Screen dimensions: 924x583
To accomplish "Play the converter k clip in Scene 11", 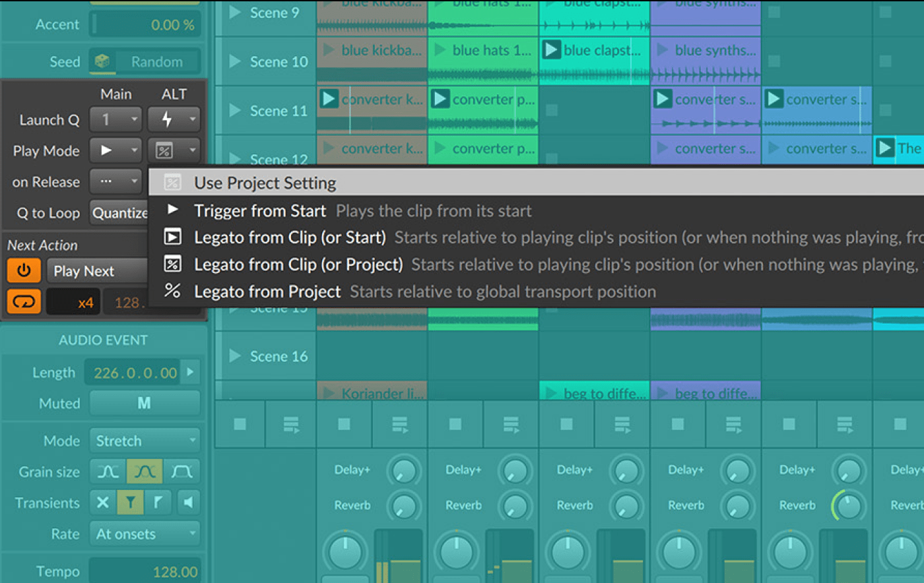I will (x=329, y=99).
